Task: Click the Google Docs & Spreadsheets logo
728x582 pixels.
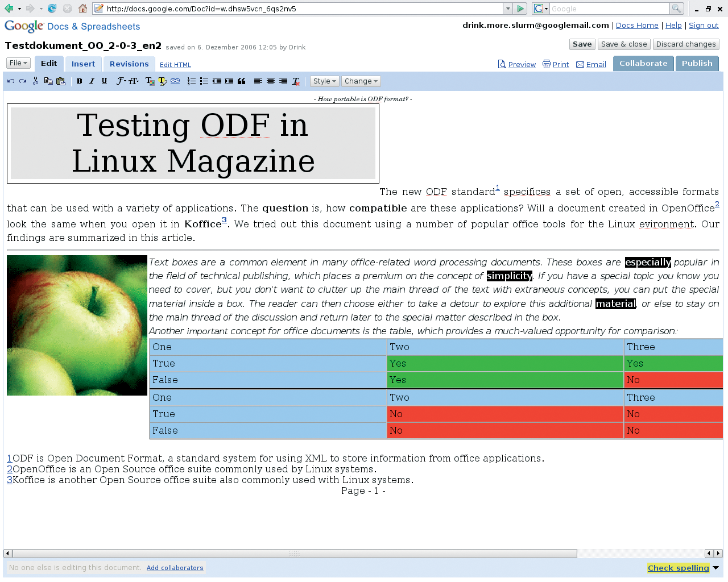Action: pyautogui.click(x=72, y=26)
